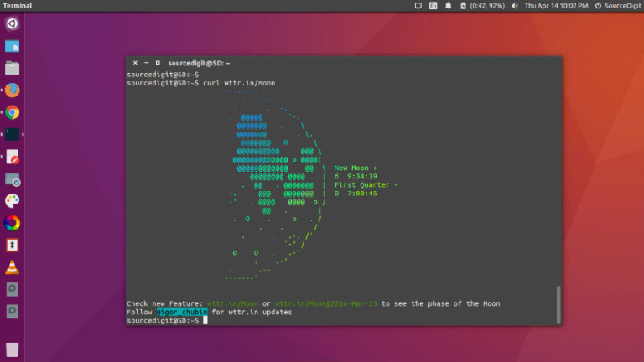Click the battery status text (0:42, 92%)
Screen dimensions: 644x362
pyautogui.click(x=487, y=5)
